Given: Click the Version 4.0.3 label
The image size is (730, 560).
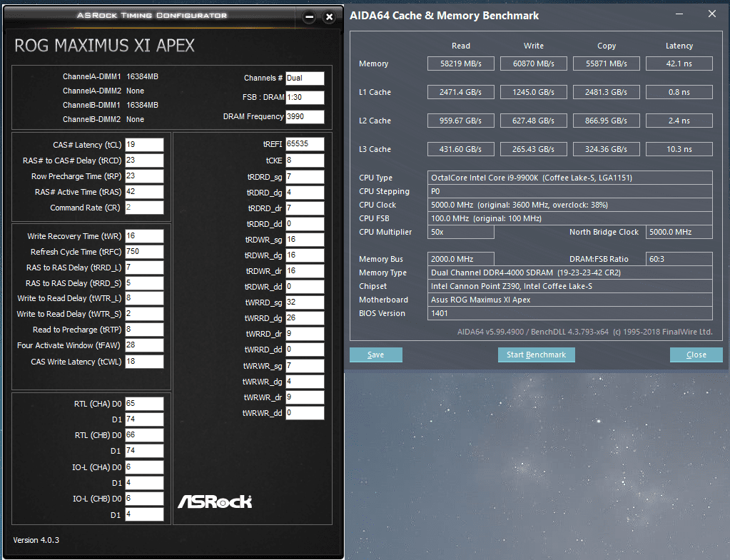Looking at the screenshot, I should [36, 540].
